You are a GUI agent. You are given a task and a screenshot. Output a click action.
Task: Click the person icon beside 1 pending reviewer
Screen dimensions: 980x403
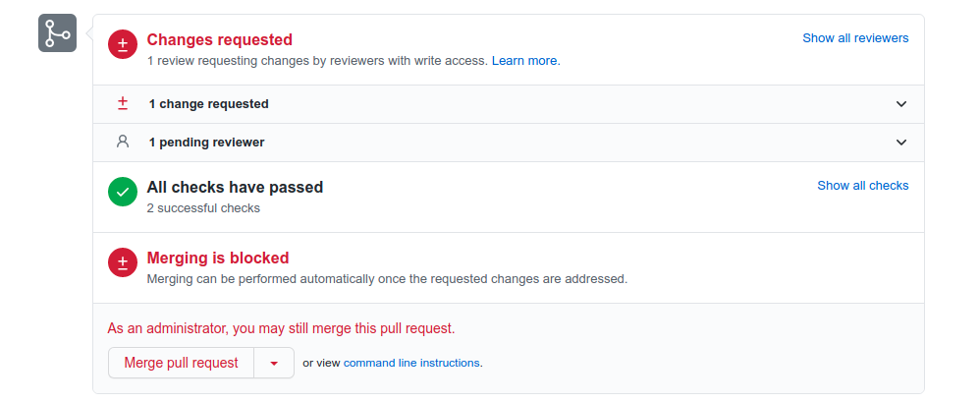[x=123, y=142]
